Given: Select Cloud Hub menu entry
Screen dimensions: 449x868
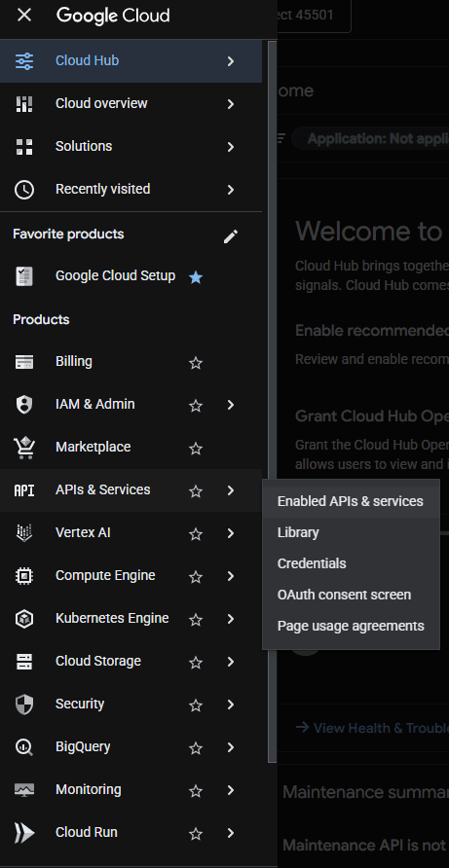Looking at the screenshot, I should 131,61.
